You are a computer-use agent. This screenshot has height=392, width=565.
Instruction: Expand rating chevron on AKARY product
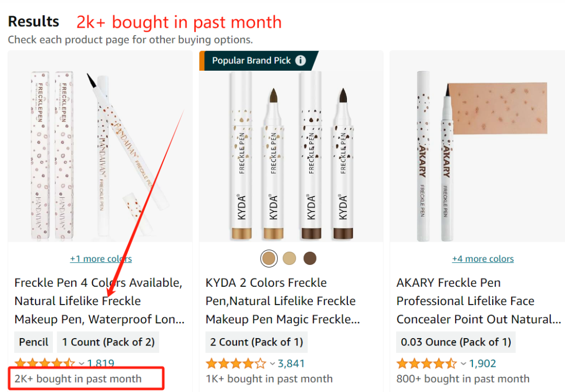click(x=464, y=363)
